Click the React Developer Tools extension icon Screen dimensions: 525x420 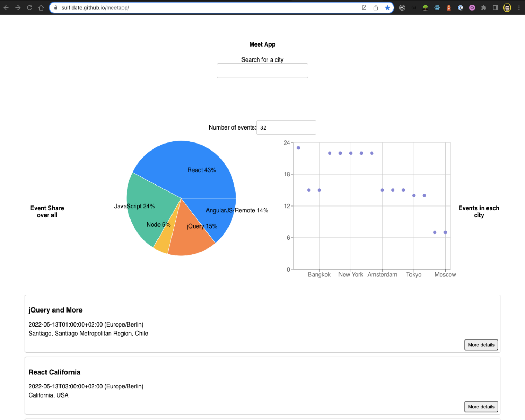437,8
